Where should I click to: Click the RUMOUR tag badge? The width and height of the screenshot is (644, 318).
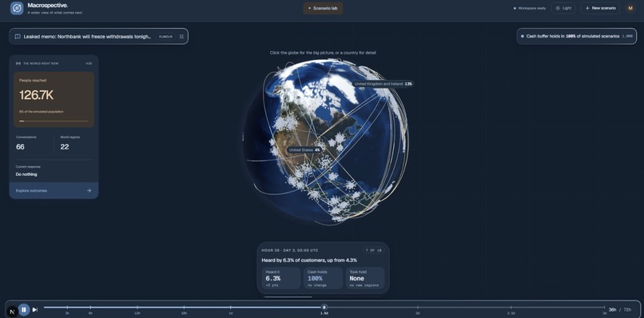[165, 37]
